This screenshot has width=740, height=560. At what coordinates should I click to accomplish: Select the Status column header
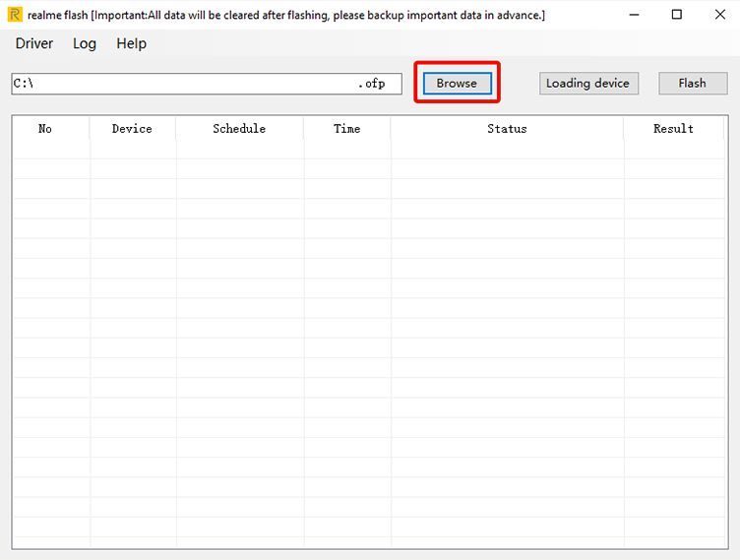pyautogui.click(x=507, y=129)
